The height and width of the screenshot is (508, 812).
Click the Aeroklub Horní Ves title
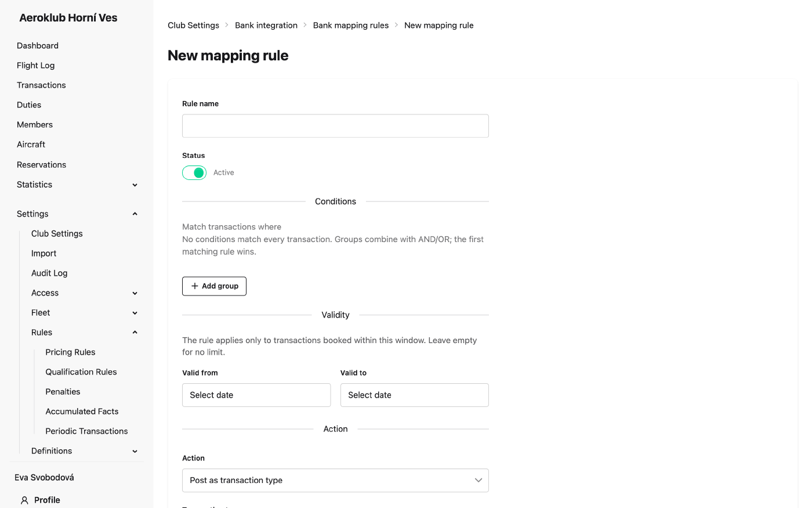tap(68, 17)
